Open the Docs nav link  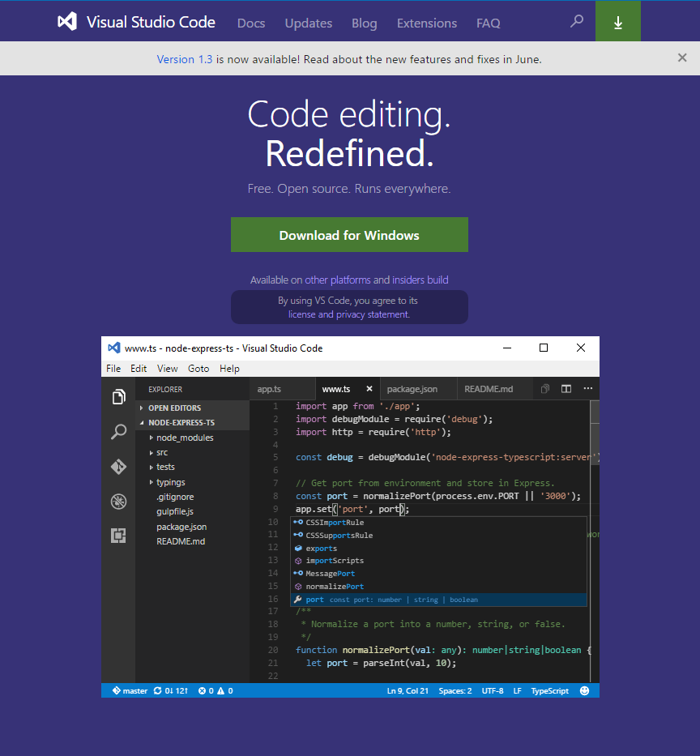pos(250,23)
